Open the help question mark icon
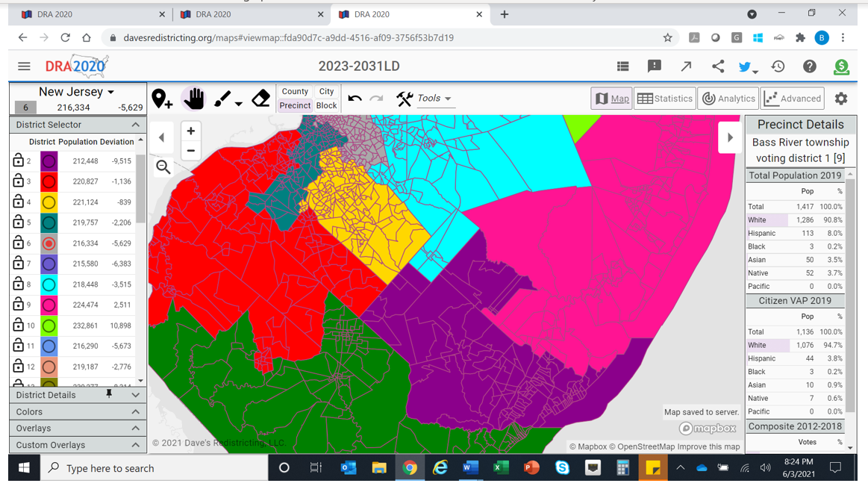868x492 pixels. point(810,66)
